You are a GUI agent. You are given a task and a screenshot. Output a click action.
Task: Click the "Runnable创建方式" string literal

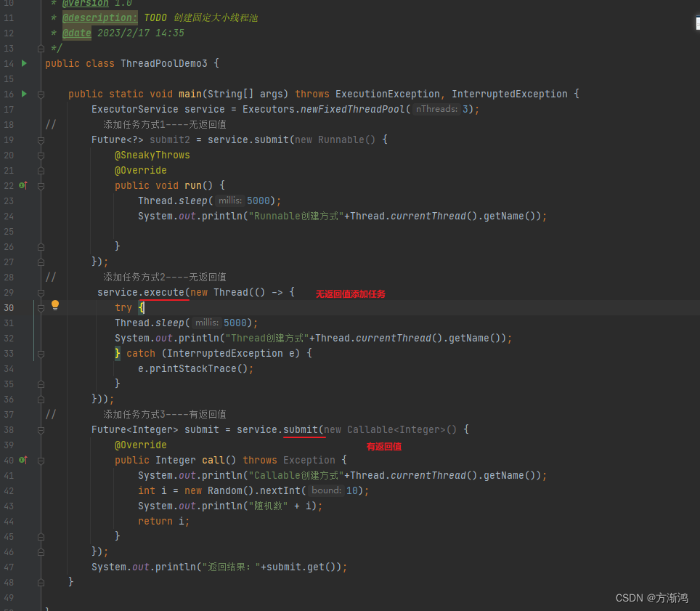(296, 217)
